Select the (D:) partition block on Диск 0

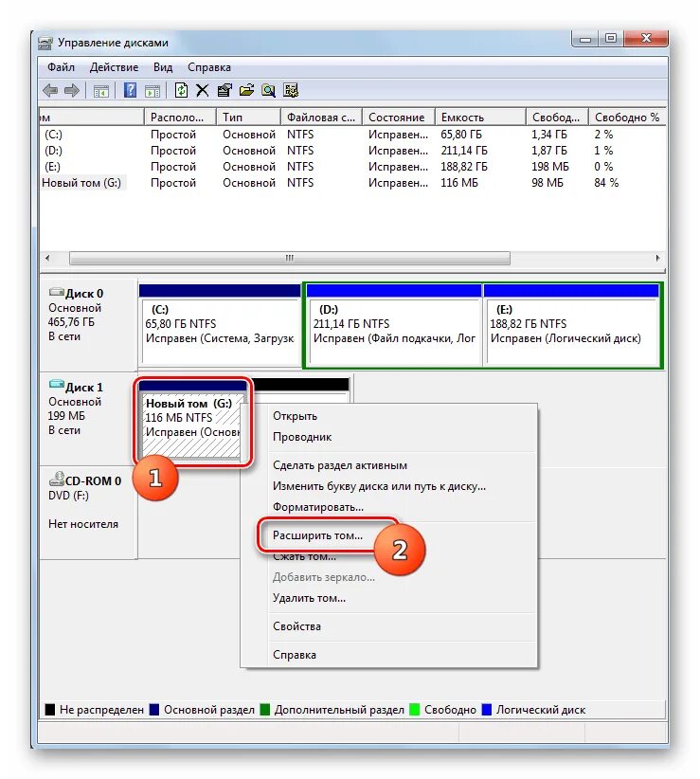[x=394, y=325]
